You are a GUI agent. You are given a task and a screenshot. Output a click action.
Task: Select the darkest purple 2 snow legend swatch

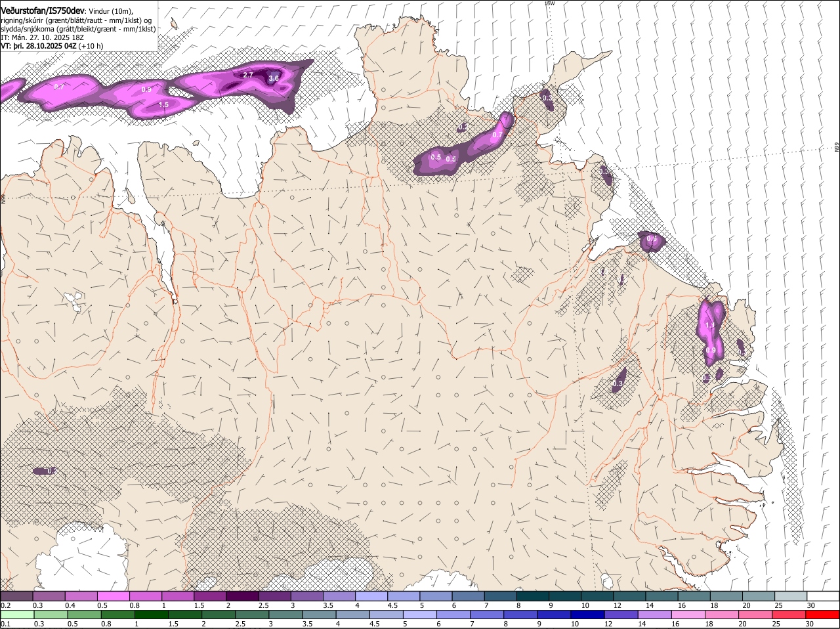[242, 596]
